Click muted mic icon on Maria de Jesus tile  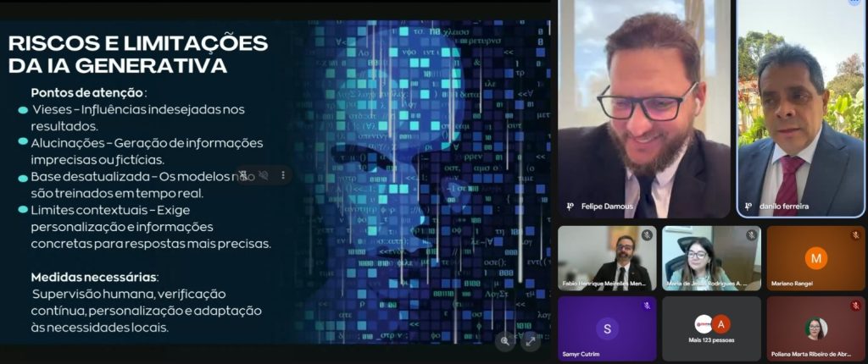click(x=751, y=234)
